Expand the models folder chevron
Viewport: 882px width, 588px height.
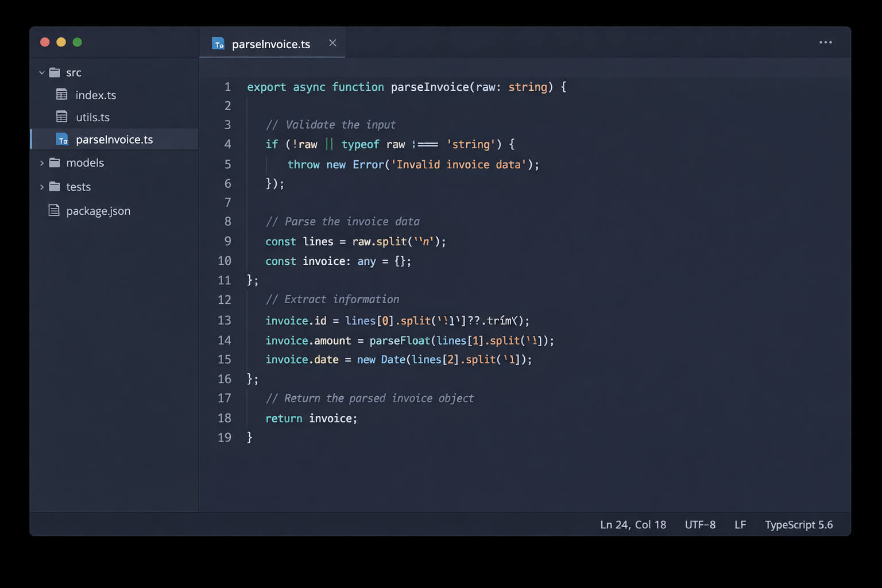pyautogui.click(x=42, y=163)
